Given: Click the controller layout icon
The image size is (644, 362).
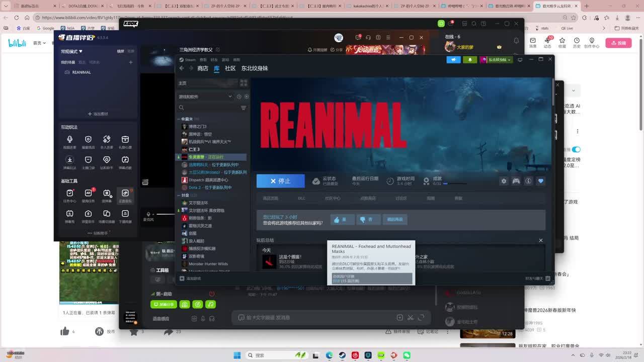Looking at the screenshot, I should pyautogui.click(x=516, y=181).
